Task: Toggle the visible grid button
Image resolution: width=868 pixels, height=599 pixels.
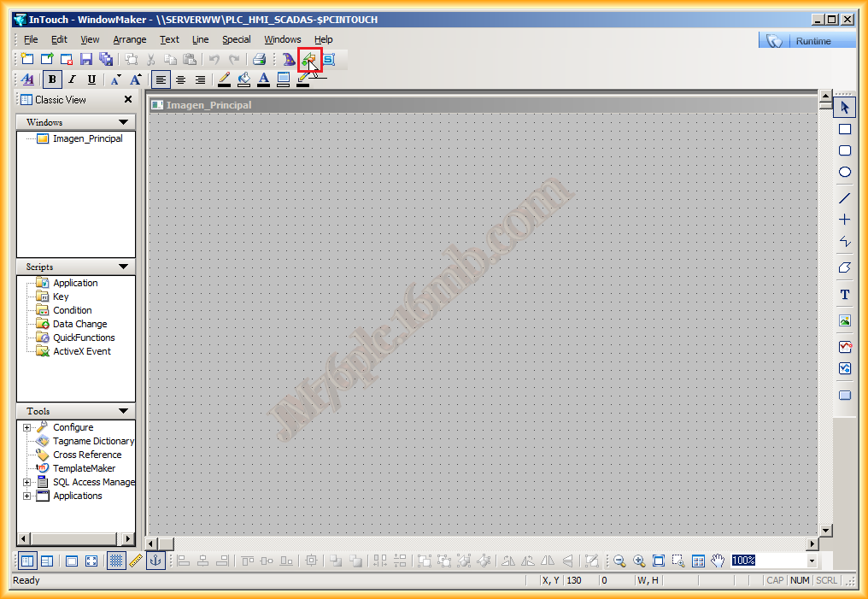Action: (117, 561)
